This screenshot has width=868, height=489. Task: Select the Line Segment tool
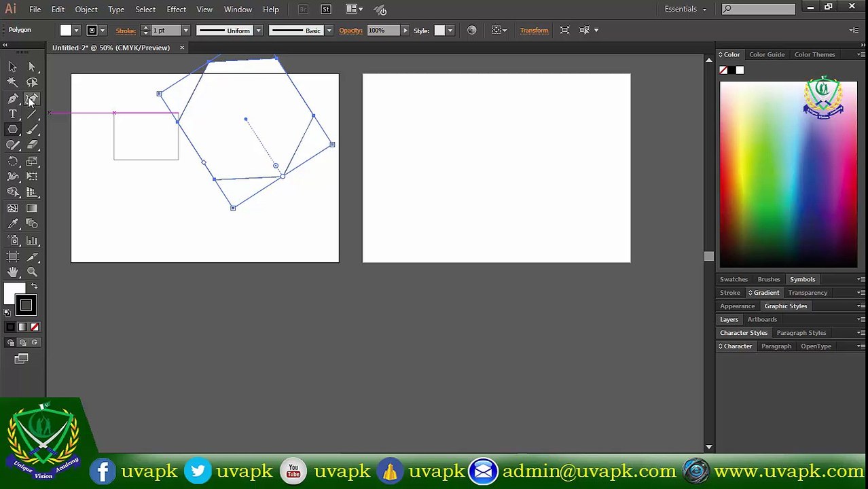(x=32, y=114)
